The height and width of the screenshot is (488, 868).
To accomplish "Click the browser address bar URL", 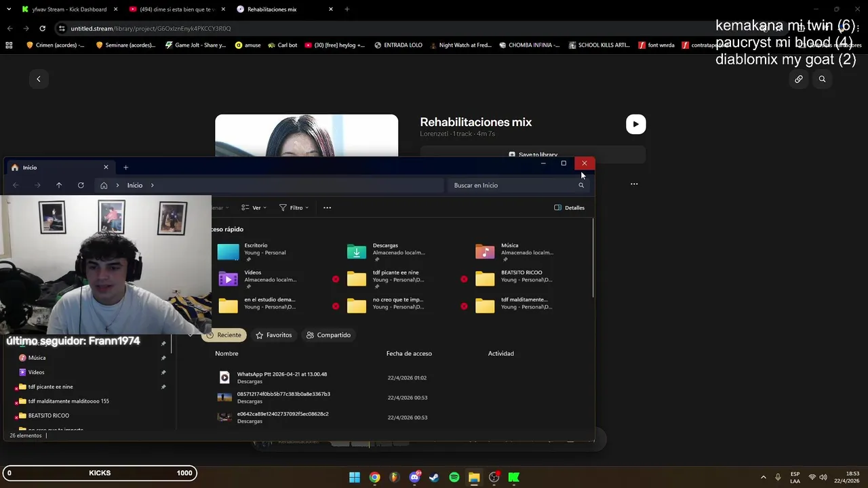I will (151, 28).
